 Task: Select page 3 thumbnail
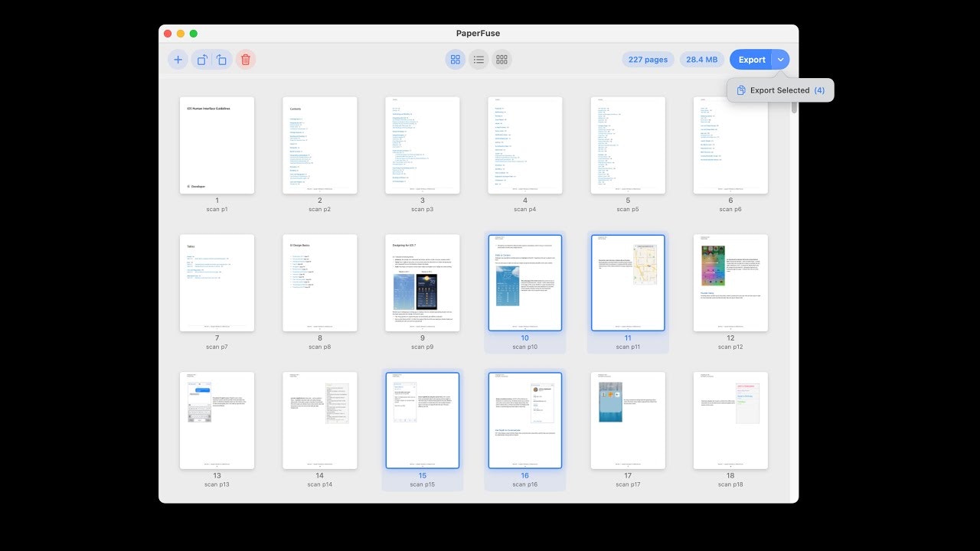423,145
